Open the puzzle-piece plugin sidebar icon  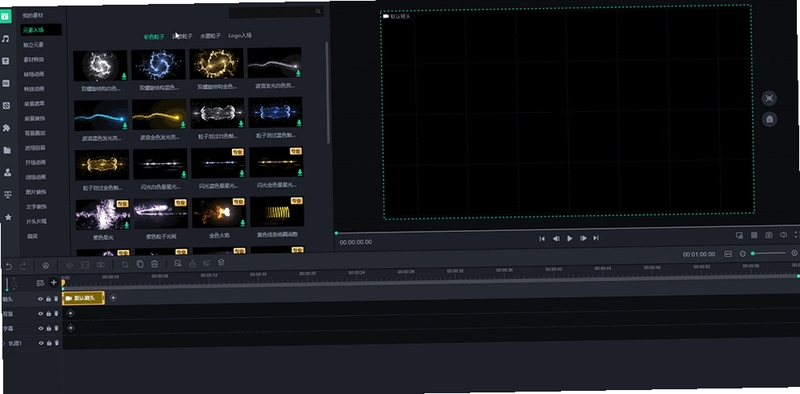pos(7,128)
